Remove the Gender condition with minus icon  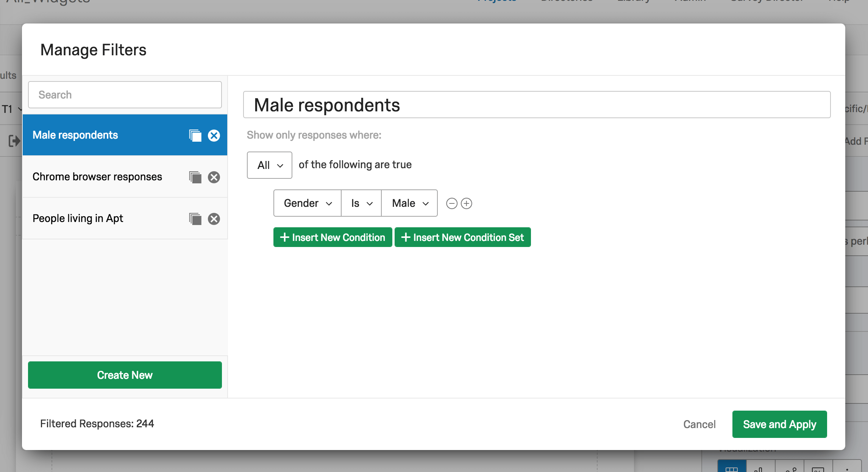(452, 203)
